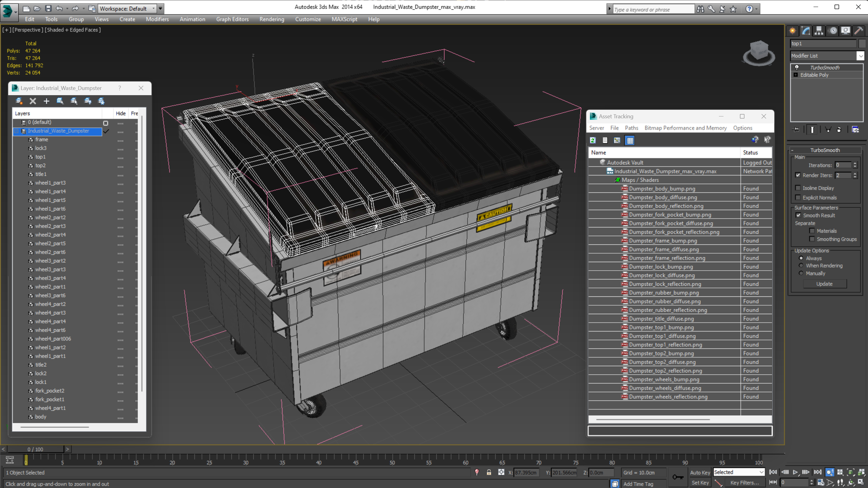The height and width of the screenshot is (488, 868).
Task: Open the Modifier List dropdown
Action: tap(860, 56)
